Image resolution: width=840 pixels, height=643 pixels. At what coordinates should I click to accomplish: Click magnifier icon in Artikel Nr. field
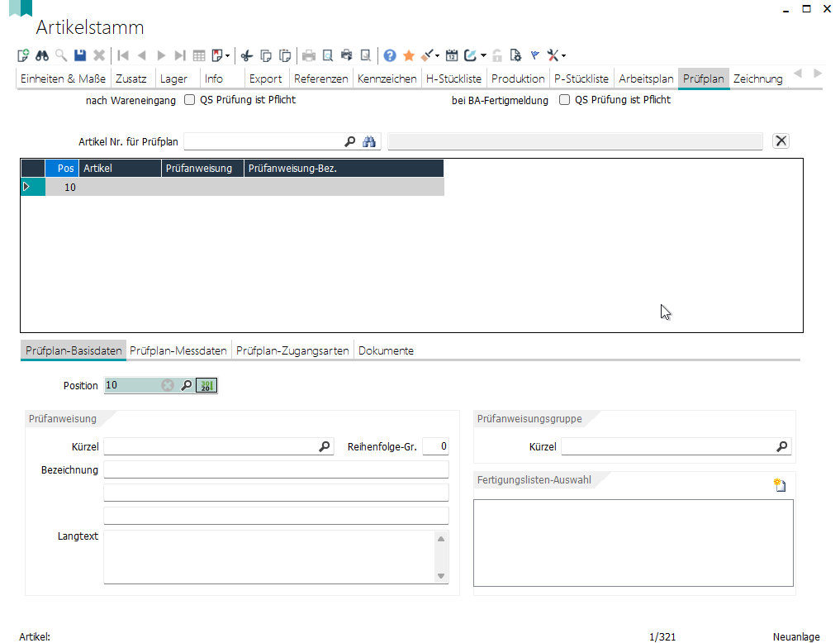(350, 141)
